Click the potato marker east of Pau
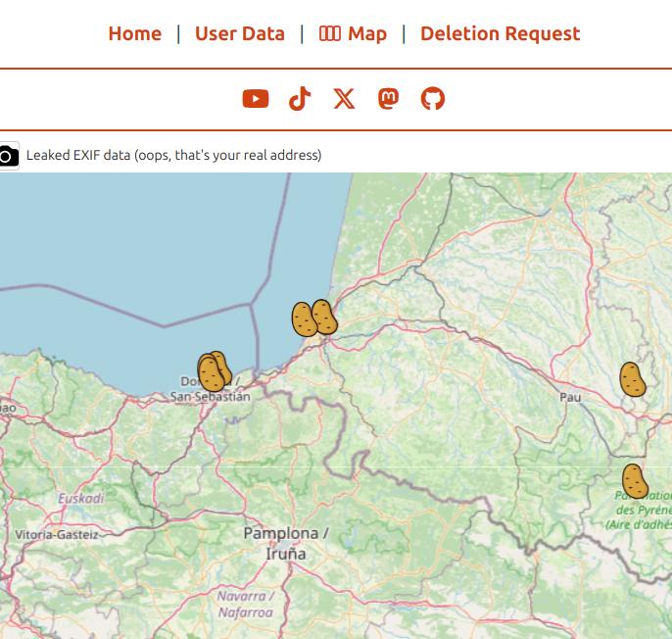The width and height of the screenshot is (672, 639). pos(632,379)
